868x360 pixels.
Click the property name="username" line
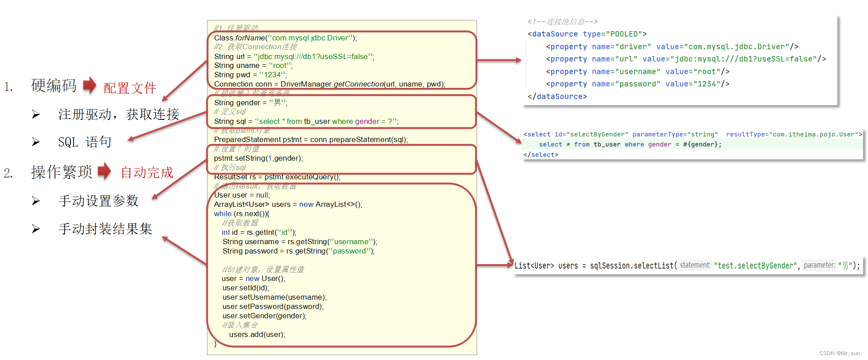637,71
